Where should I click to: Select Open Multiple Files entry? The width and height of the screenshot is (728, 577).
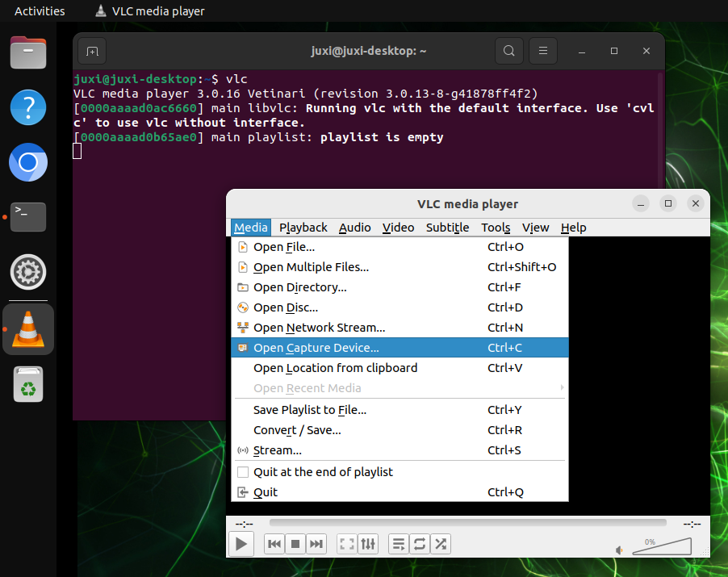pyautogui.click(x=400, y=267)
